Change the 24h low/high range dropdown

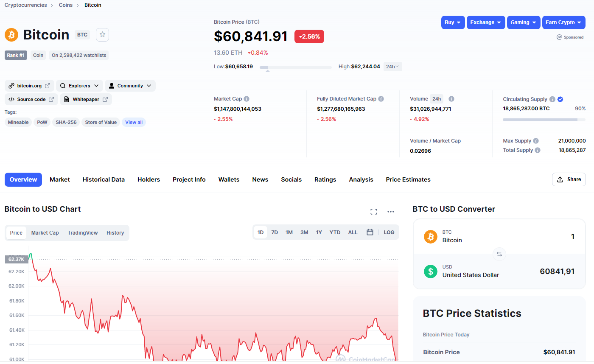(392, 67)
